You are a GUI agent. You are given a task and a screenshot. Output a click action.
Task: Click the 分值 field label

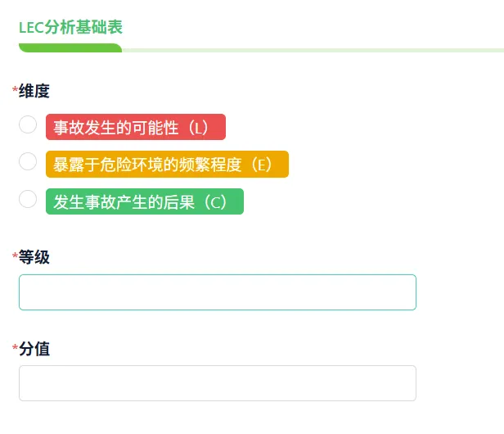click(34, 349)
